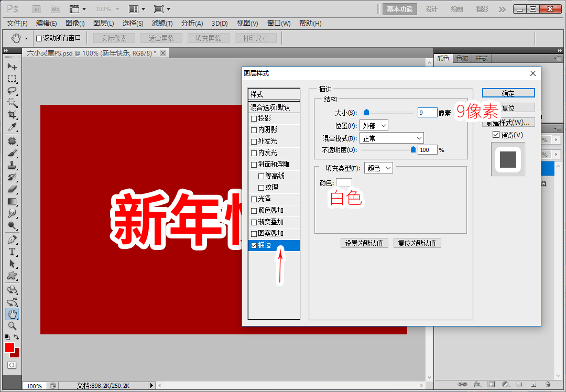
Task: Enable the 内发光 checkbox
Action: [x=254, y=153]
